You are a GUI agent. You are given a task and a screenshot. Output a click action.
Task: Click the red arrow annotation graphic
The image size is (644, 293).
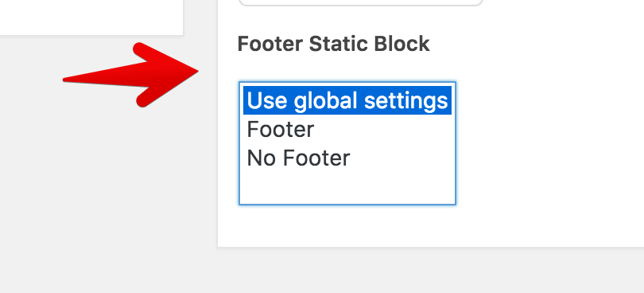tap(130, 75)
